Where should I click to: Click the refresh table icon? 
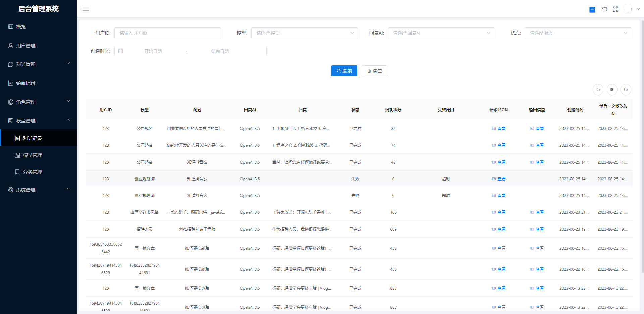coord(598,90)
